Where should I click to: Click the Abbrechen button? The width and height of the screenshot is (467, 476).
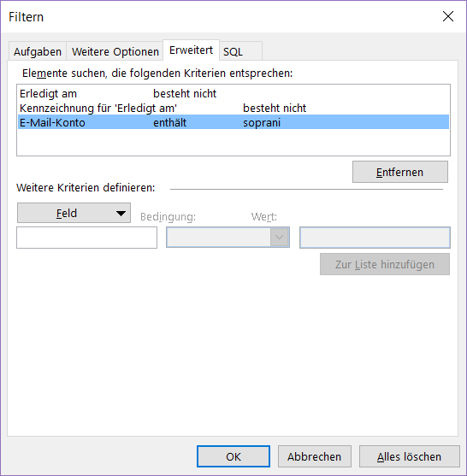tap(315, 456)
